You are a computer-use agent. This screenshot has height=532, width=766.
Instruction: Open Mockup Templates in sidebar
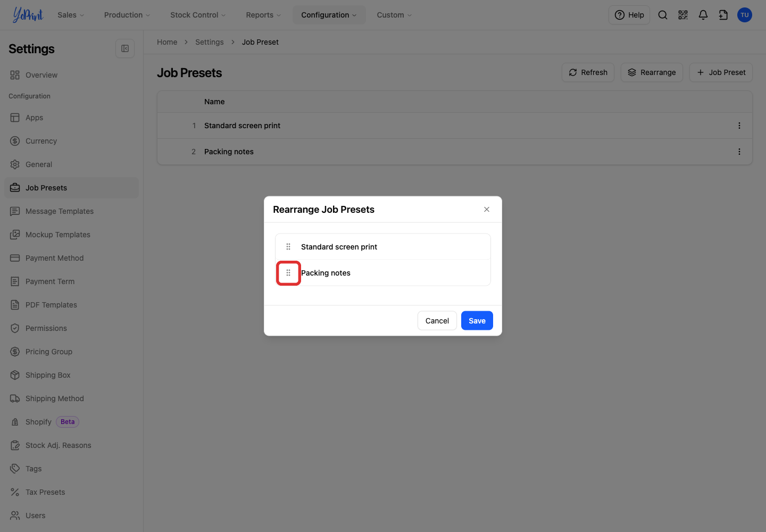pos(71,235)
